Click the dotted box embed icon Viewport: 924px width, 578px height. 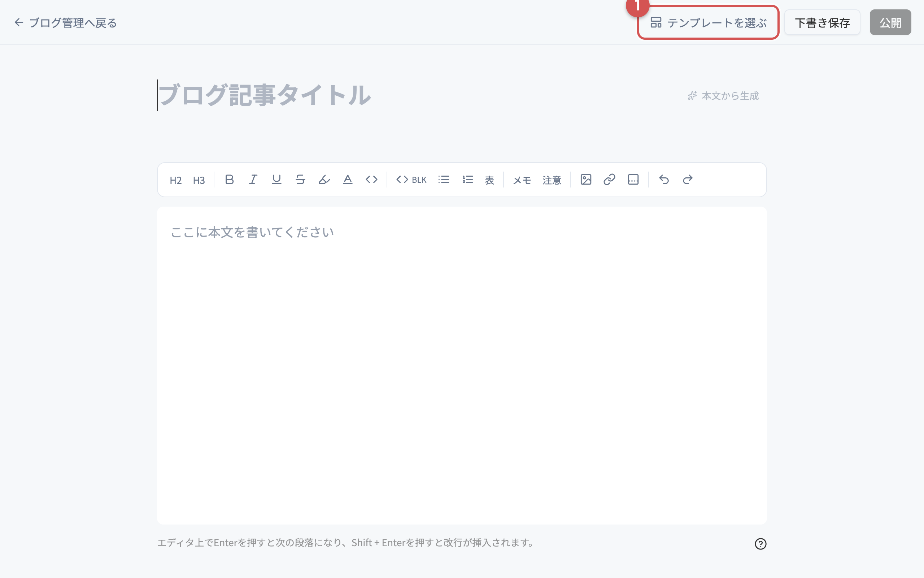[633, 179]
